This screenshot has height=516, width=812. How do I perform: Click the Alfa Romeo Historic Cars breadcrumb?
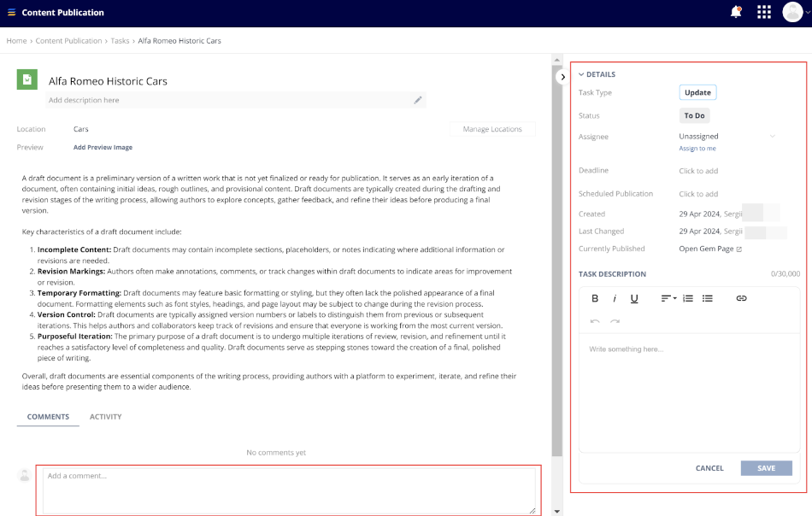coord(179,41)
